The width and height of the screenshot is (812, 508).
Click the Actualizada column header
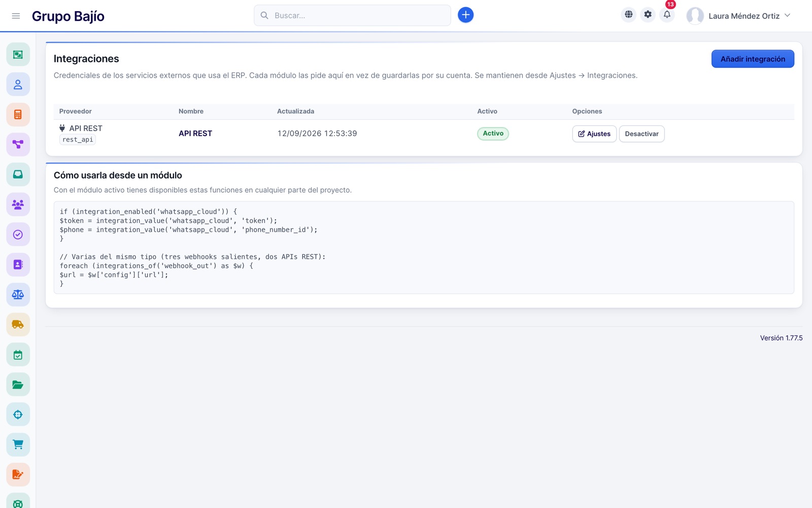point(295,111)
